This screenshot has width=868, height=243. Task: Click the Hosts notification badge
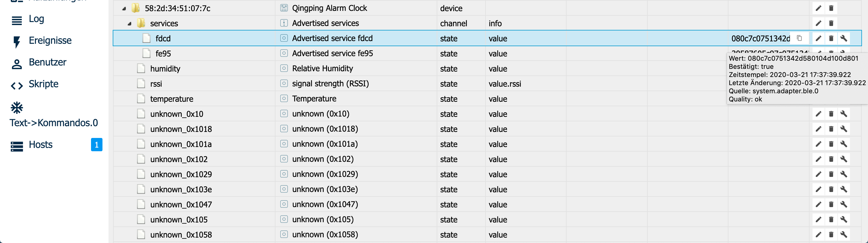(x=96, y=145)
